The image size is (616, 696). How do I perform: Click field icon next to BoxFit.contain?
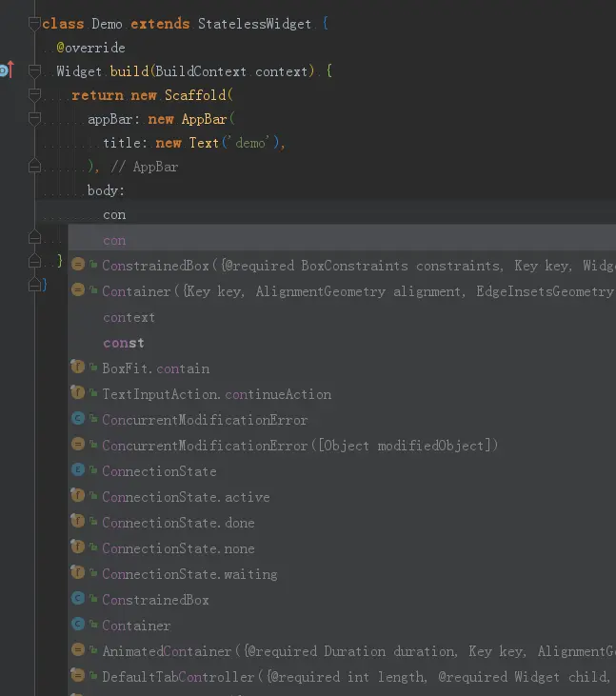78,367
